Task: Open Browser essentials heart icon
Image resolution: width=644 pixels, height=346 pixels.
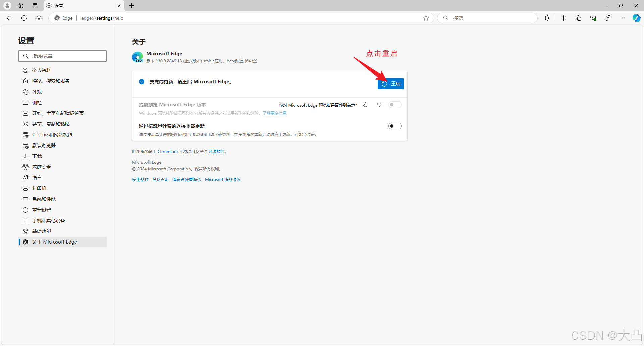Action: (593, 18)
